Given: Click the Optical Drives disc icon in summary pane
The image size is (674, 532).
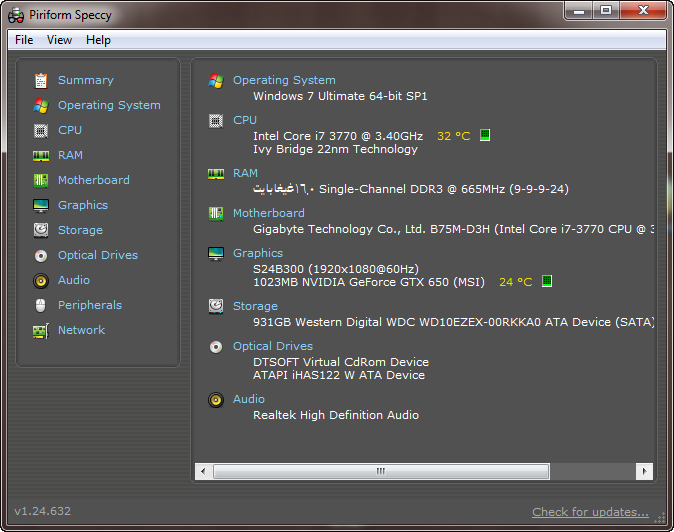Looking at the screenshot, I should click(216, 347).
